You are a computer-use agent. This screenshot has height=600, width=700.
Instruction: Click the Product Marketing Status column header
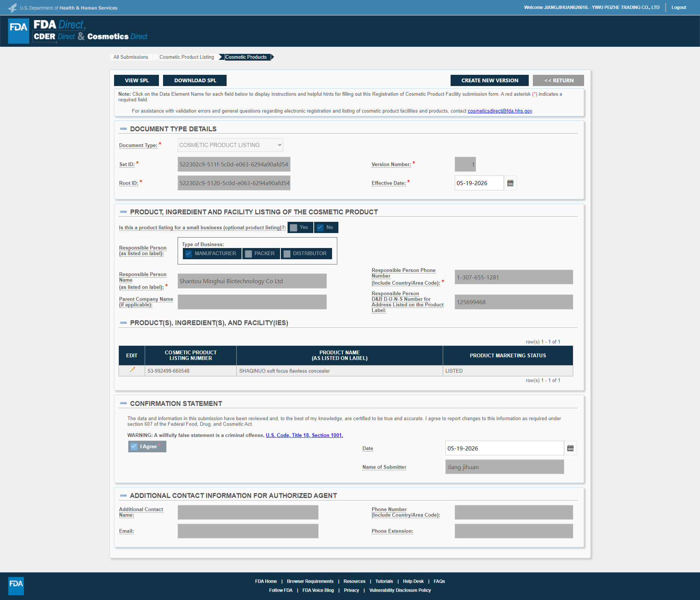click(x=508, y=355)
